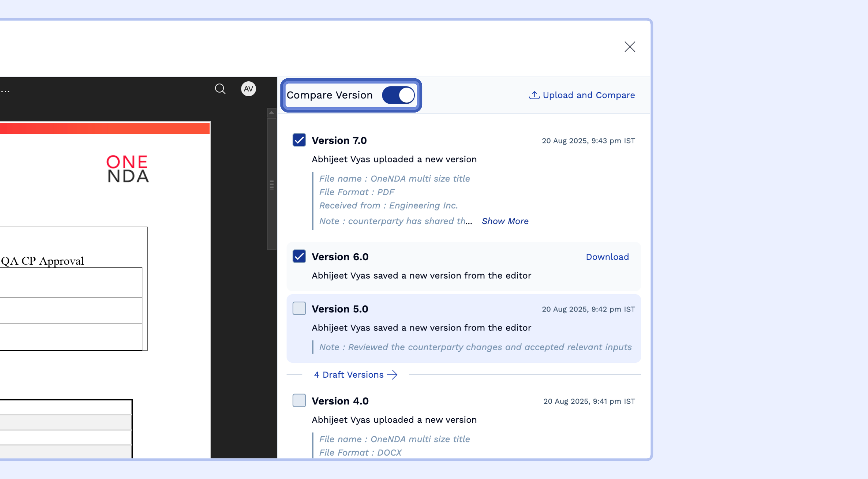Click the AV user avatar icon
This screenshot has height=479, width=868.
pyautogui.click(x=248, y=89)
